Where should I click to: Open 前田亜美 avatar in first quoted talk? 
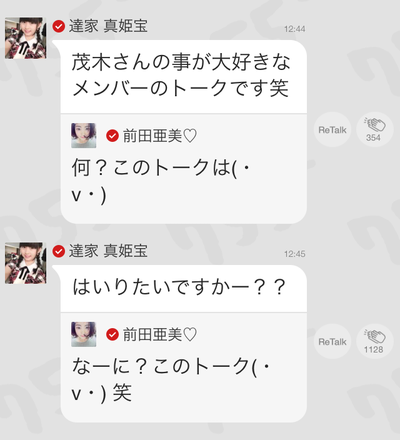84,135
